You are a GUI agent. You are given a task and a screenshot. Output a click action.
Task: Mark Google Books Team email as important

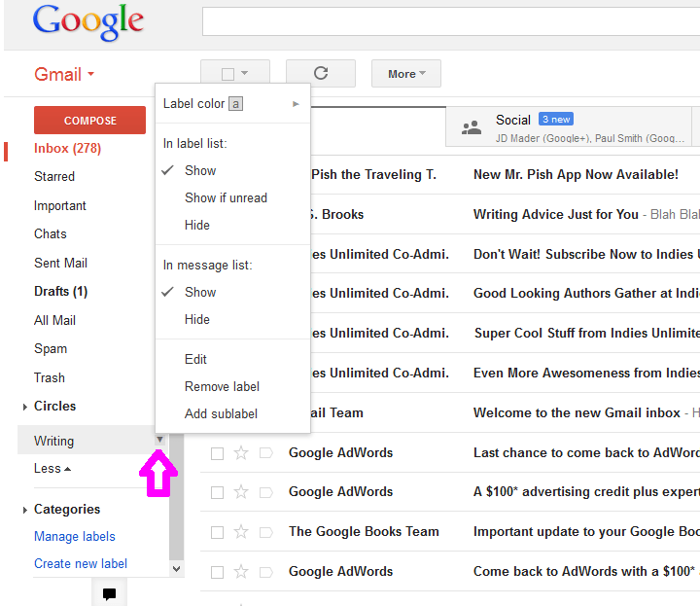point(266,532)
